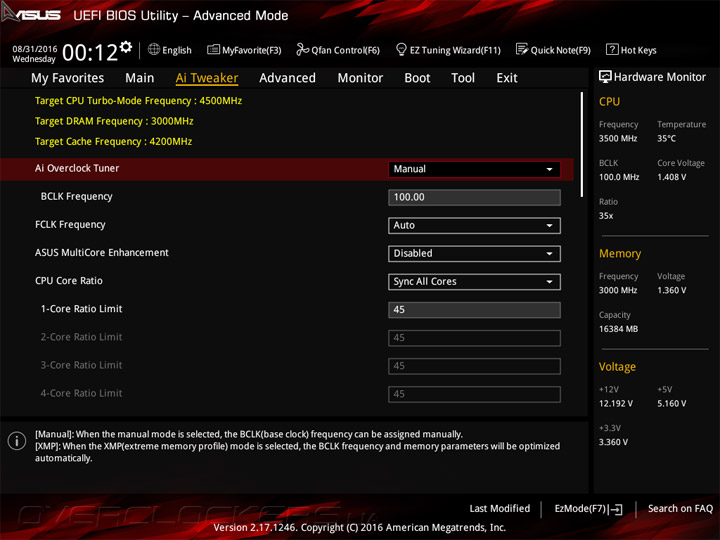Click the 08/31/2016 date

click(35, 49)
